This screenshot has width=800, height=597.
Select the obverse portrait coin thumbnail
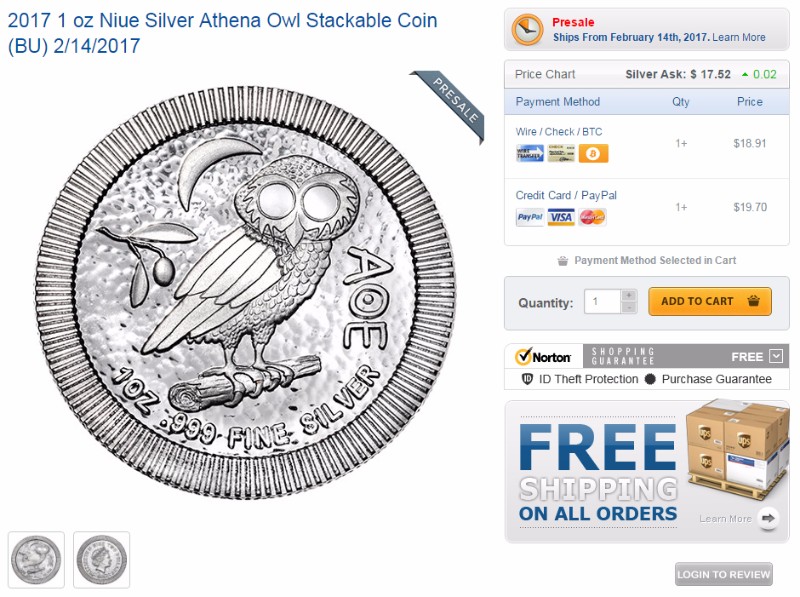click(x=102, y=559)
